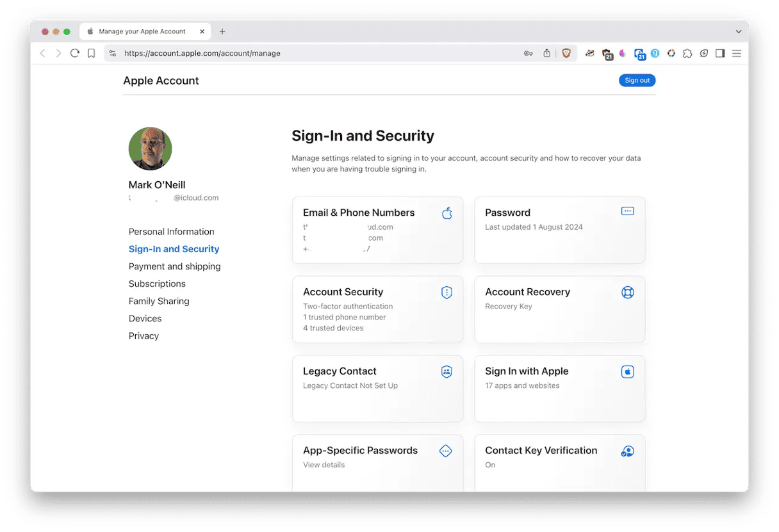Click the site settings icon beside URL
The height and width of the screenshot is (532, 779).
pyautogui.click(x=113, y=53)
